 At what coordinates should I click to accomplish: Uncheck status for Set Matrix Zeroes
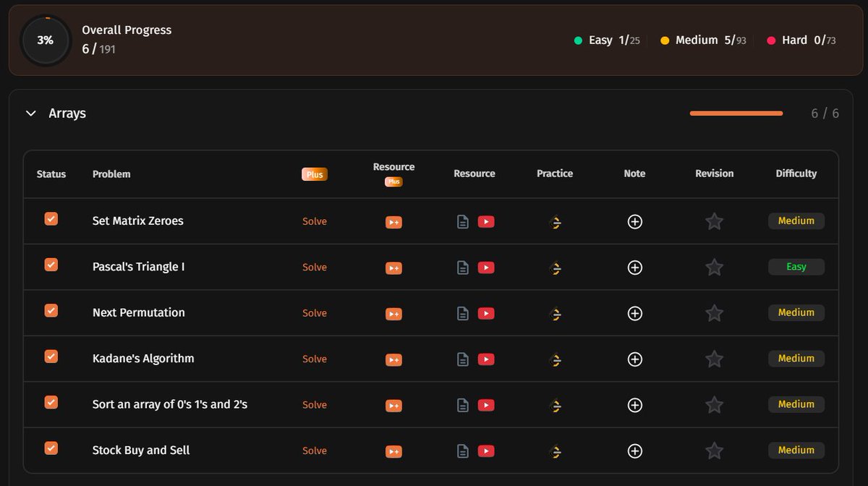pyautogui.click(x=51, y=219)
